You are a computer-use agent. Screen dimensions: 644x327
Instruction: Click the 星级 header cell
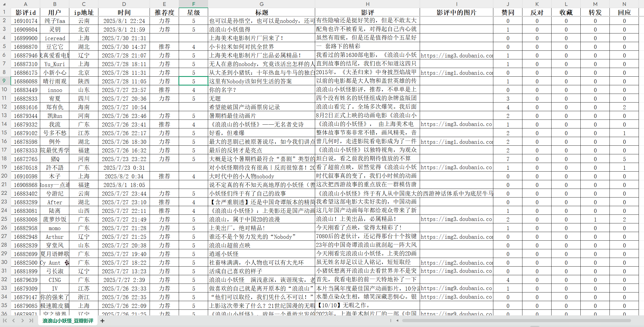[194, 12]
